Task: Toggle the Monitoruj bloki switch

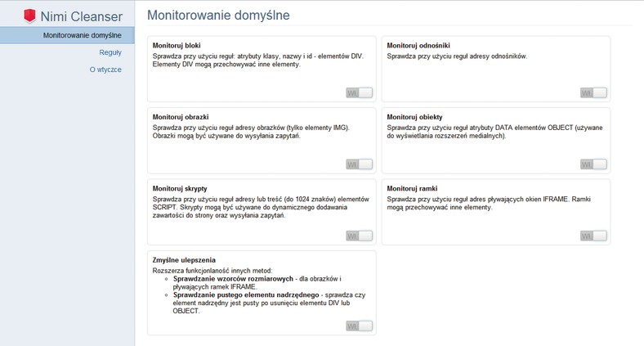Action: (360, 93)
